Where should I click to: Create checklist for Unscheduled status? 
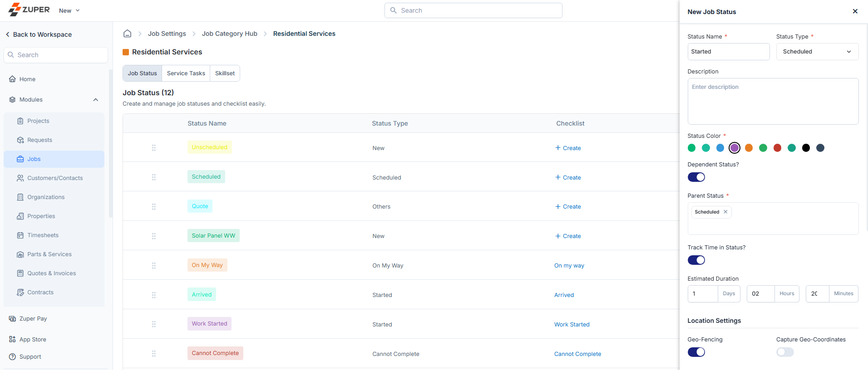(x=568, y=148)
